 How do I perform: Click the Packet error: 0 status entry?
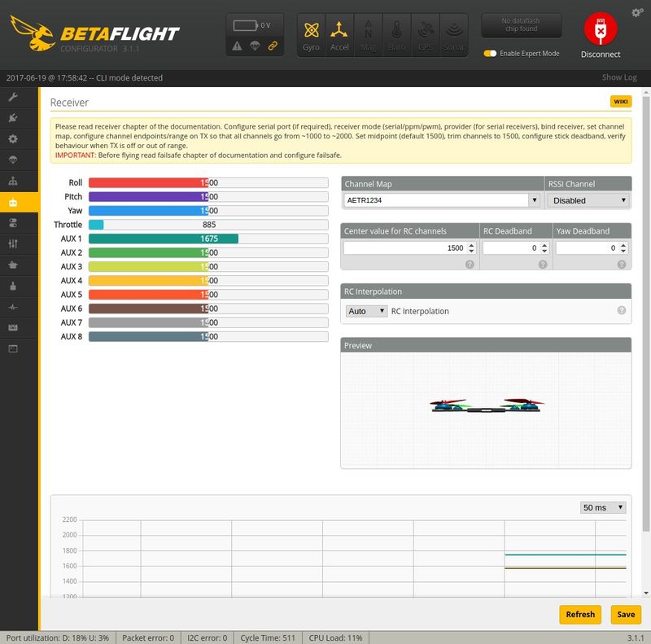(148, 637)
